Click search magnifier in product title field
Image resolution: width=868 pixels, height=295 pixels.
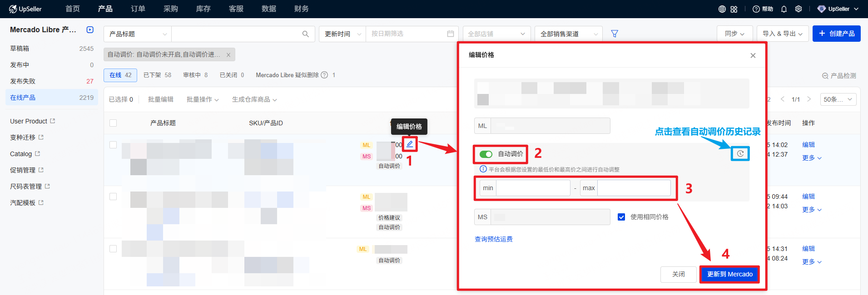[305, 34]
